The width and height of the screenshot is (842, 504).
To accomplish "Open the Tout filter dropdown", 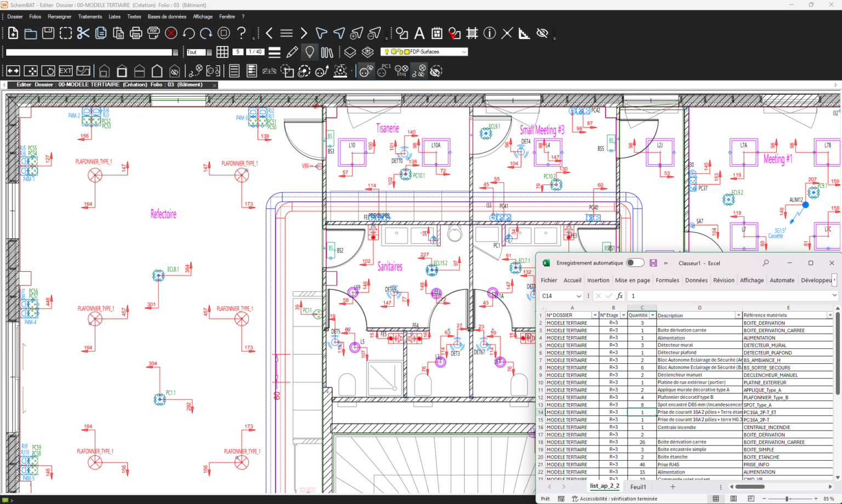I will (x=209, y=51).
